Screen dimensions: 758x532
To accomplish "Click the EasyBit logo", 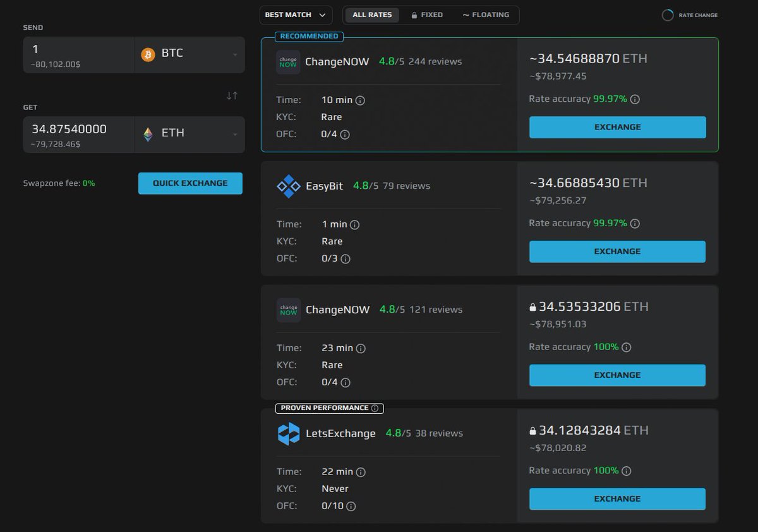I will pyautogui.click(x=289, y=186).
